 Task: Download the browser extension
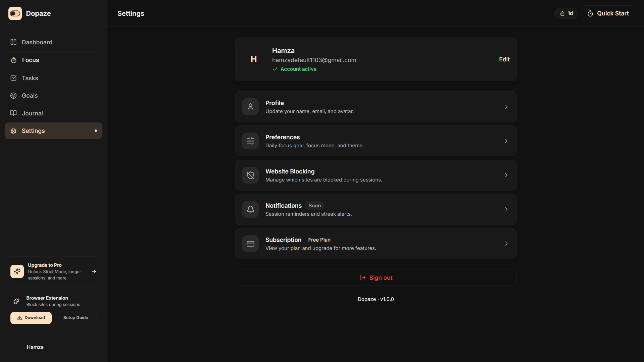[31, 318]
